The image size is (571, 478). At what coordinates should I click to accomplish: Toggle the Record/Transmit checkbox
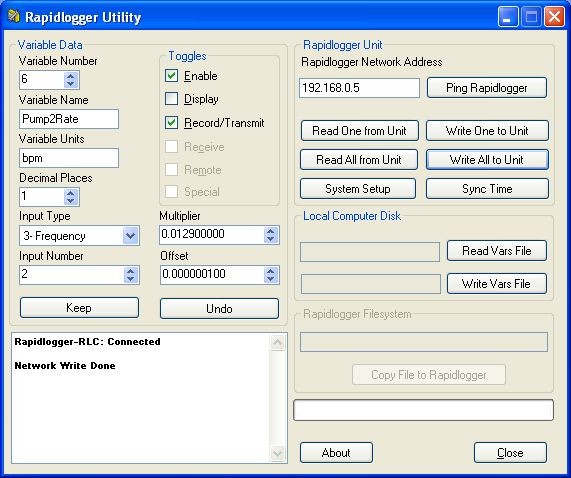tap(172, 123)
